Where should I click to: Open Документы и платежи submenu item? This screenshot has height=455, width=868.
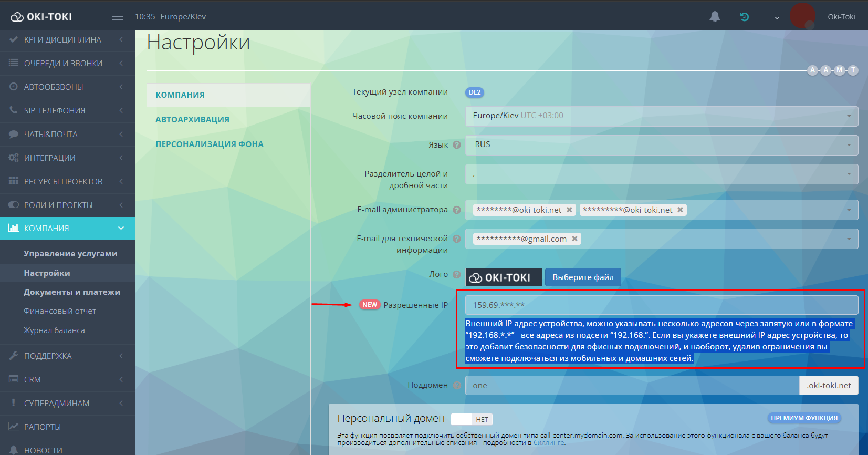pos(72,292)
